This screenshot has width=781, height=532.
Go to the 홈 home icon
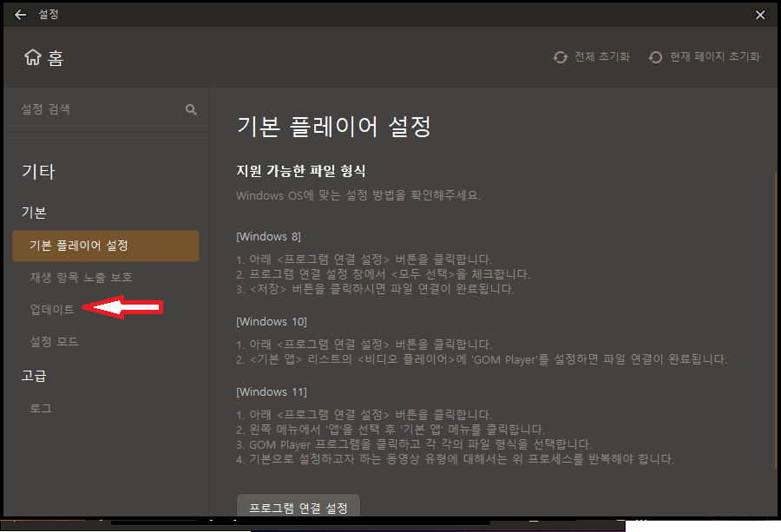[x=33, y=57]
